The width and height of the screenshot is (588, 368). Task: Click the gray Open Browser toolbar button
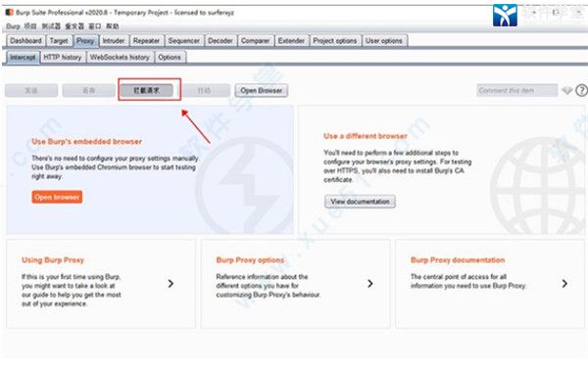pos(262,90)
